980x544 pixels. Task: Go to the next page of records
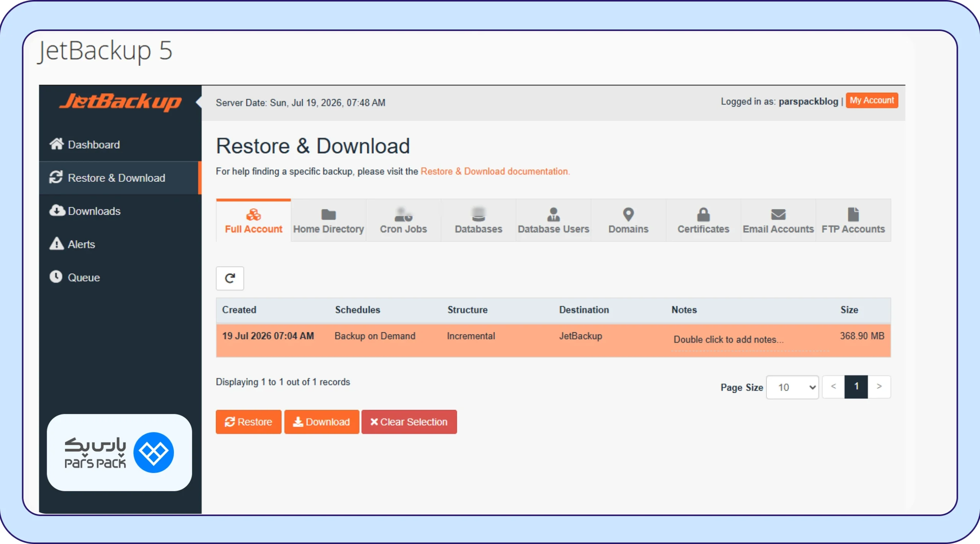tap(879, 387)
